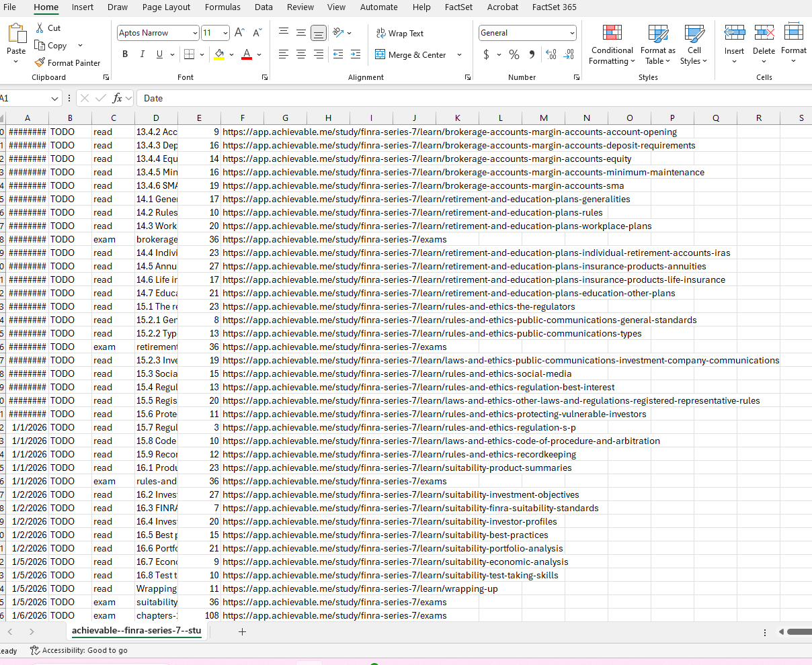Click the Insert Function fx icon
This screenshot has height=665, width=812.
(x=117, y=98)
